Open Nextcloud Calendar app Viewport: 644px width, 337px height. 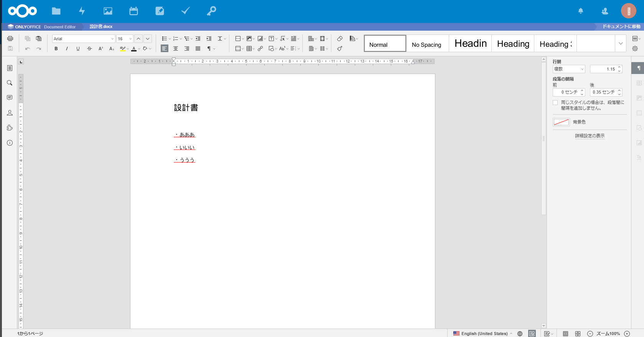pos(133,11)
